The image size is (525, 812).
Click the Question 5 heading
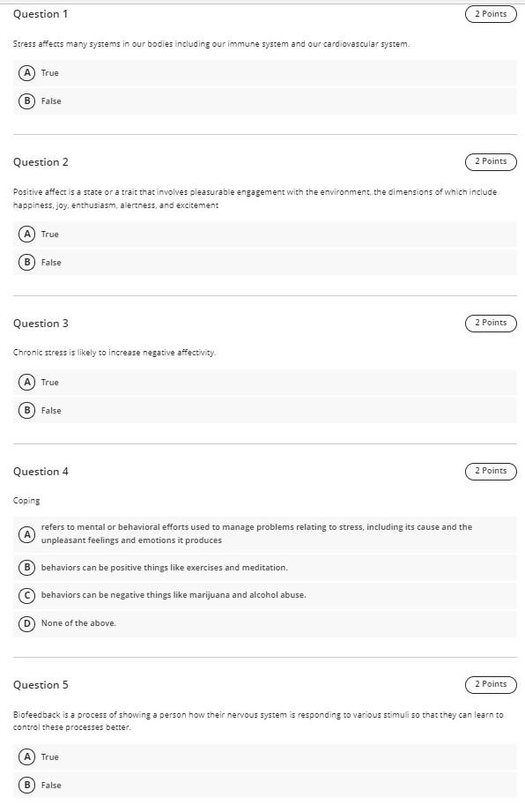click(41, 684)
